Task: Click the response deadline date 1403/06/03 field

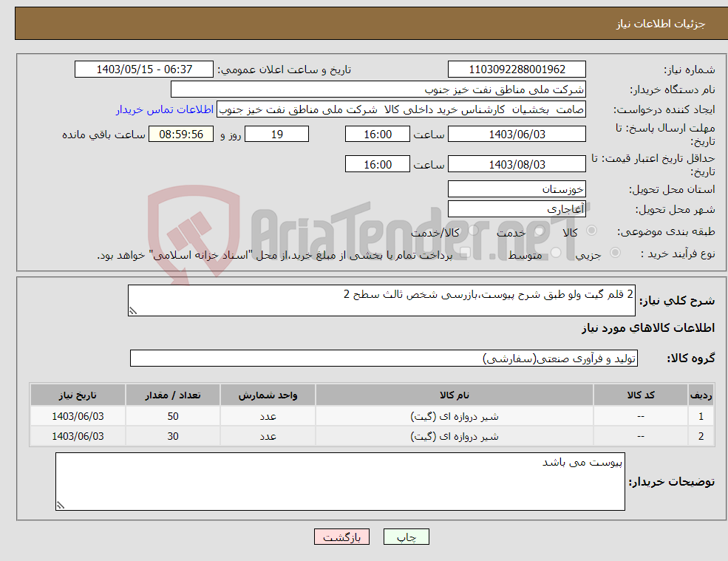Action: [517, 135]
